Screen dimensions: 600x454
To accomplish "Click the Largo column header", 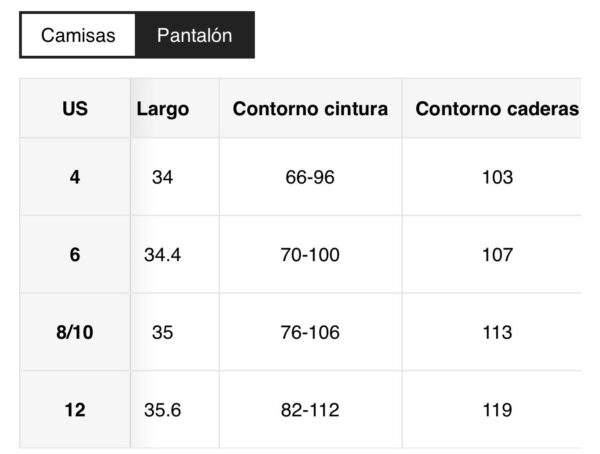I will 163,108.
